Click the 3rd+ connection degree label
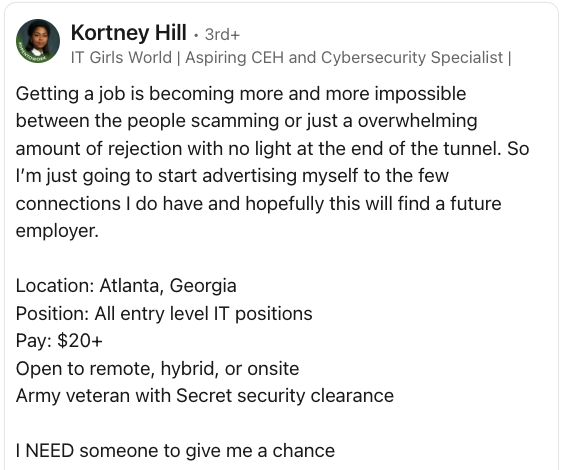 click(x=222, y=34)
